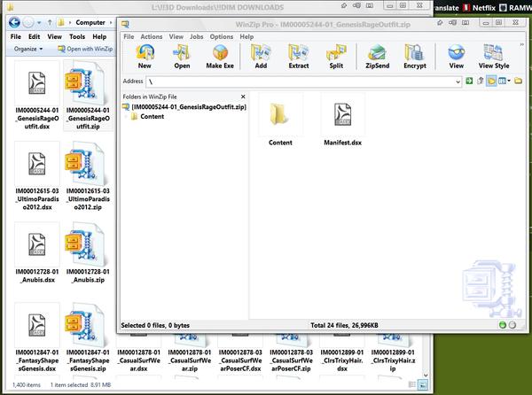This screenshot has width=532, height=395.
Task: Select IM00012615-03_UltimoParadiso2012.zip file
Action: tap(88, 176)
